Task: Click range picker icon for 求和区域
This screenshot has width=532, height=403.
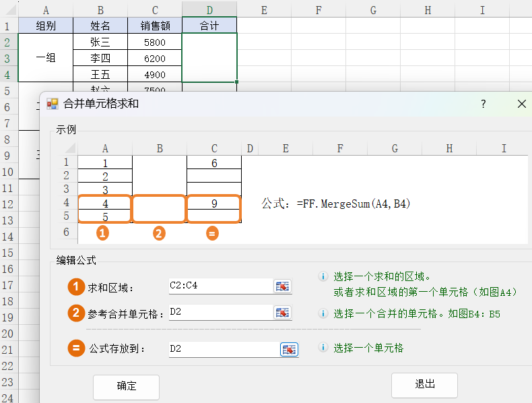Action: pos(283,286)
